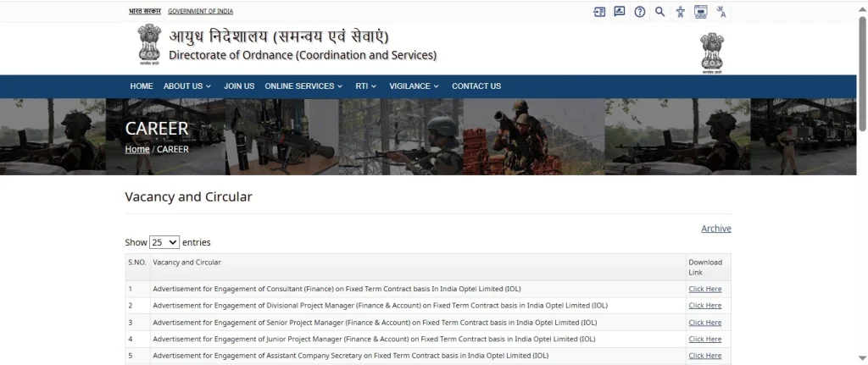Expand the ABOUT US menu

coord(187,86)
